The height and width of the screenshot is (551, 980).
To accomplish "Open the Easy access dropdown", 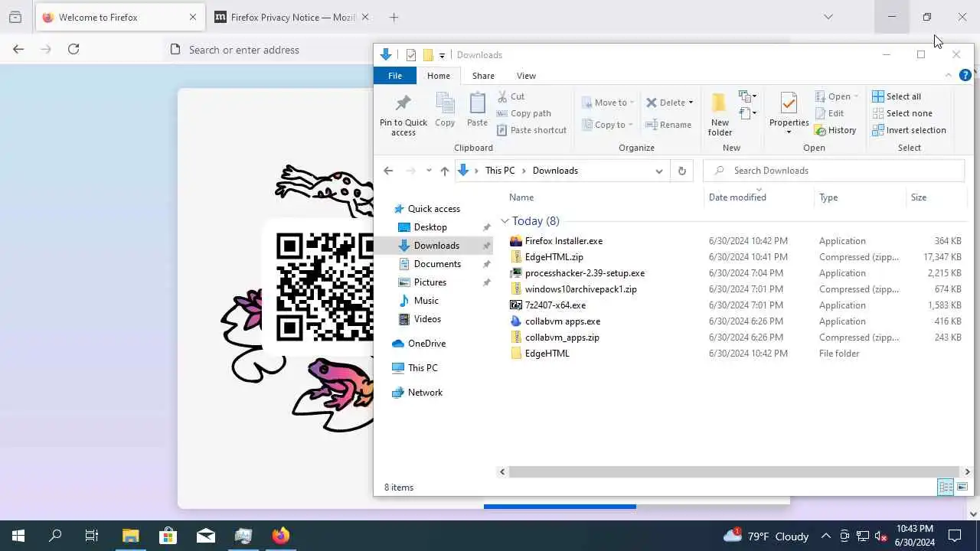I will 748,113.
